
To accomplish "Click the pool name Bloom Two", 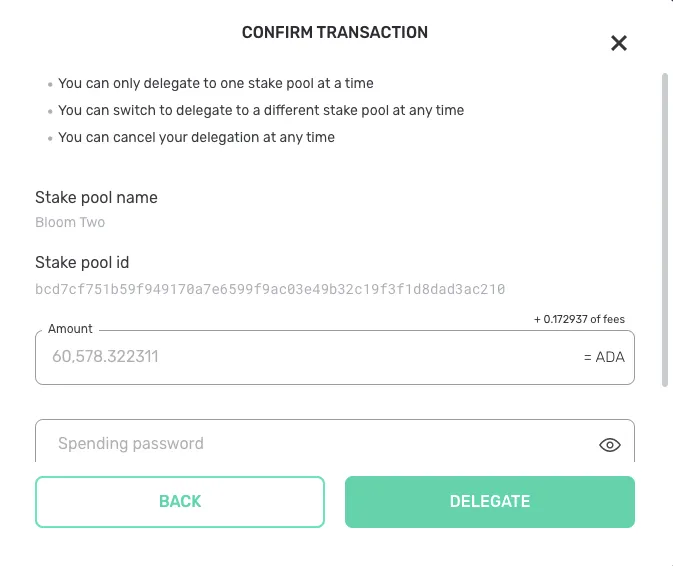I will 70,222.
